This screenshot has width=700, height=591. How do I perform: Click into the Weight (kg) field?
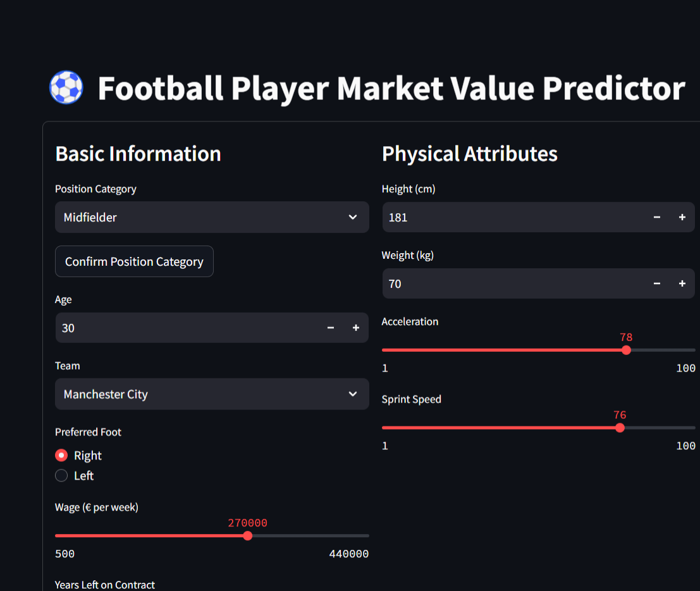[x=512, y=283]
